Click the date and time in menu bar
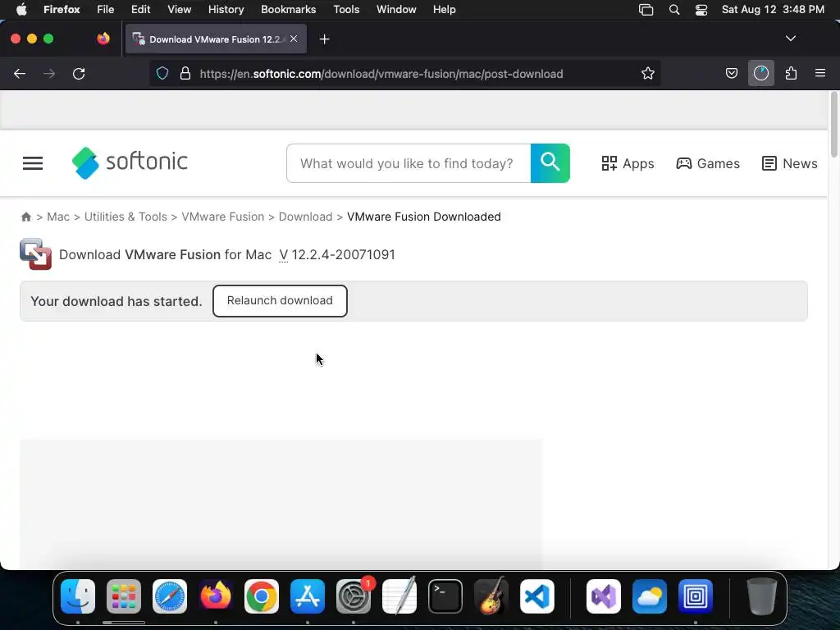This screenshot has width=840, height=630. click(773, 10)
